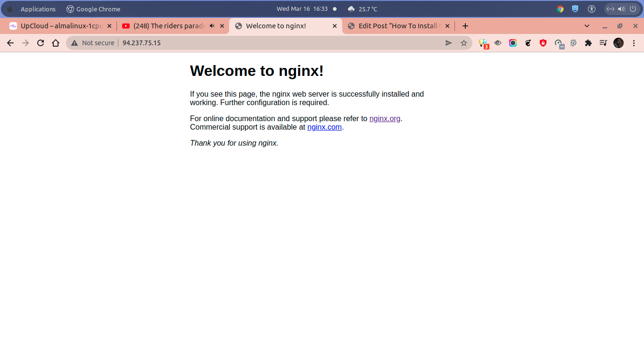644x362 pixels.
Task: Open the Chrome profile avatar
Action: [x=619, y=43]
